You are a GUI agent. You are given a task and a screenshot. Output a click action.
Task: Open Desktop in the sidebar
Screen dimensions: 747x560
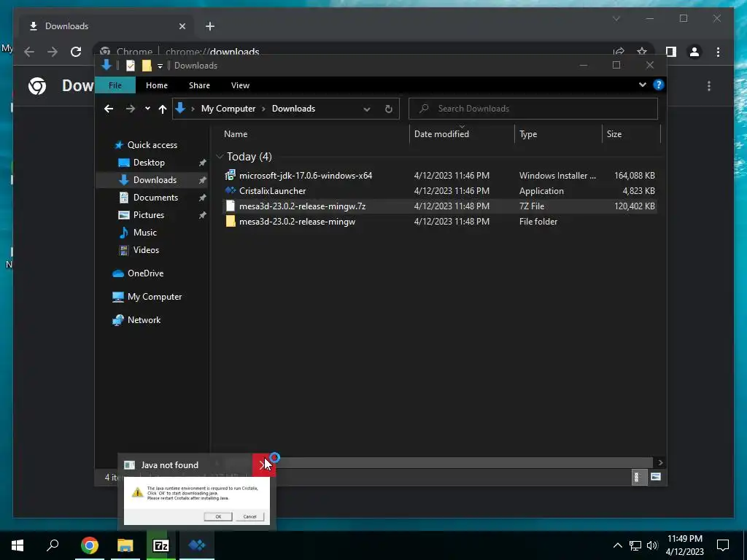point(149,163)
